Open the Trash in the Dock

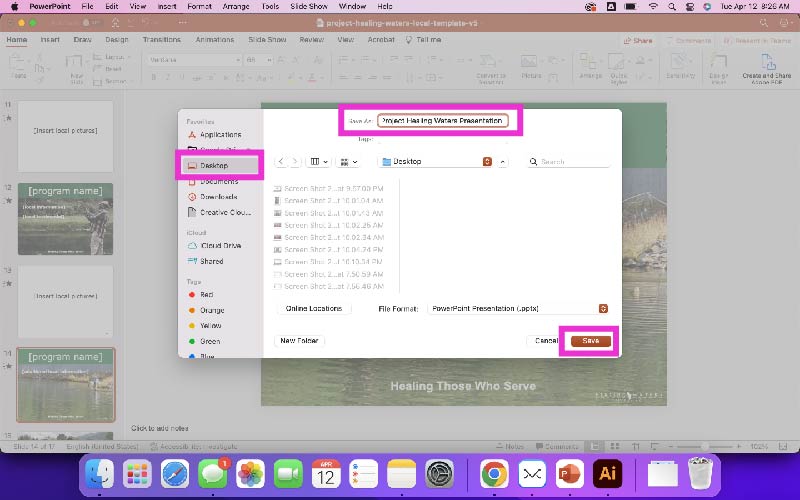tap(700, 474)
